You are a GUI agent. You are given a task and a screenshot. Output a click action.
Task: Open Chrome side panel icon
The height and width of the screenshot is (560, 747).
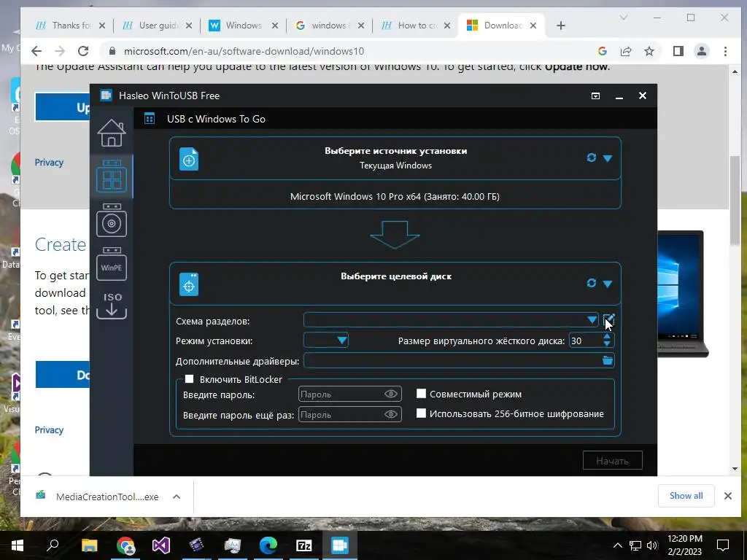[678, 51]
